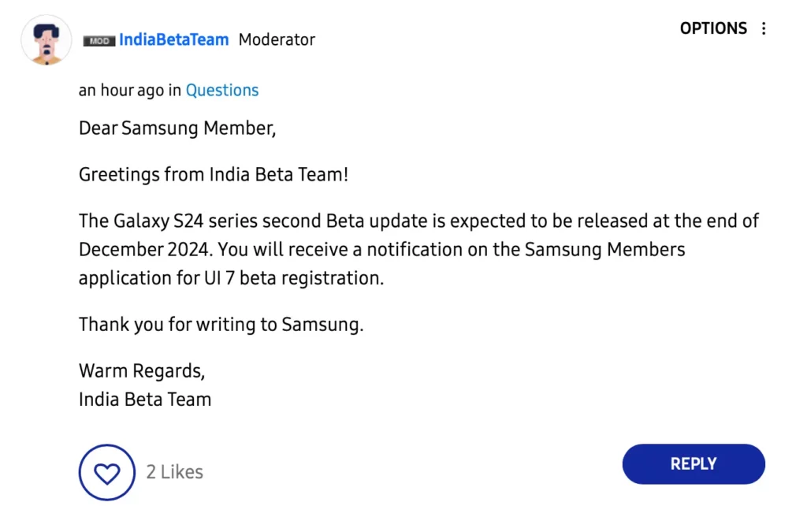The height and width of the screenshot is (532, 807).
Task: Click the 'Galaxy S24 series' text
Action: pyautogui.click(x=185, y=221)
